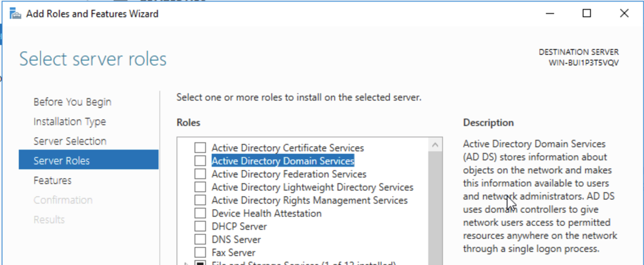Tick the Device Health Attestation checkbox

point(200,213)
